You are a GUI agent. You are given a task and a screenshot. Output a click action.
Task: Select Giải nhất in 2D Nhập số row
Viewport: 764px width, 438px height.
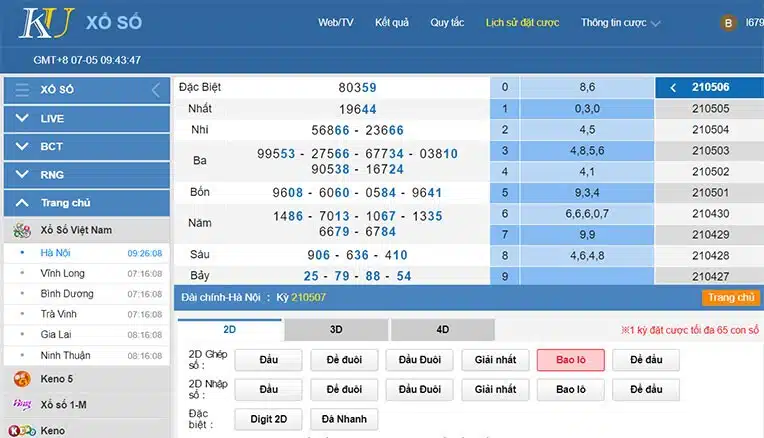[x=495, y=390]
